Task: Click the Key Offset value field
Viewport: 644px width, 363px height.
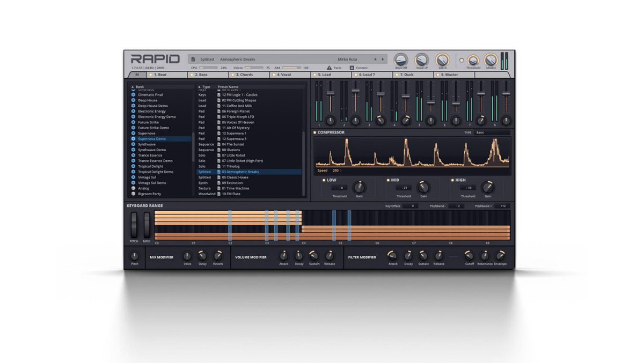Action: pos(411,206)
